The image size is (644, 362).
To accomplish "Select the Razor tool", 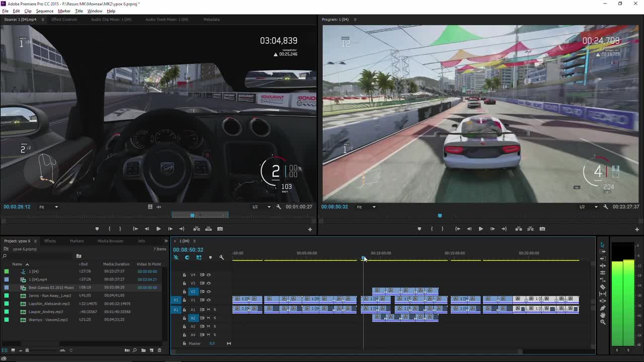I will coord(602,287).
